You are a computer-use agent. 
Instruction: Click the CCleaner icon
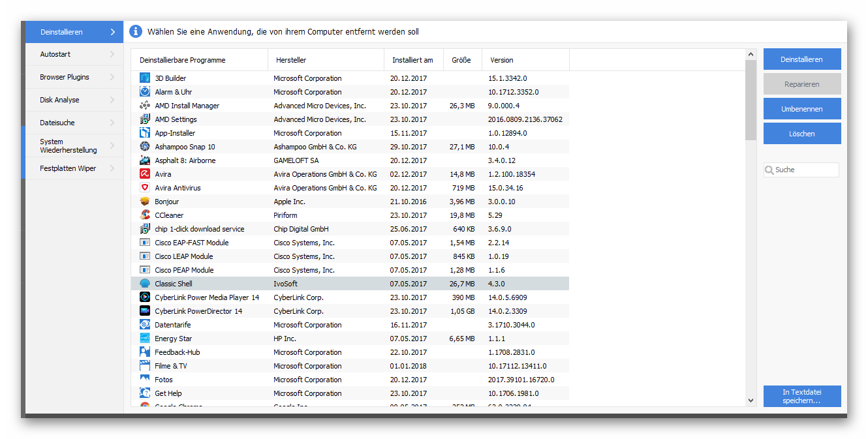coord(145,215)
